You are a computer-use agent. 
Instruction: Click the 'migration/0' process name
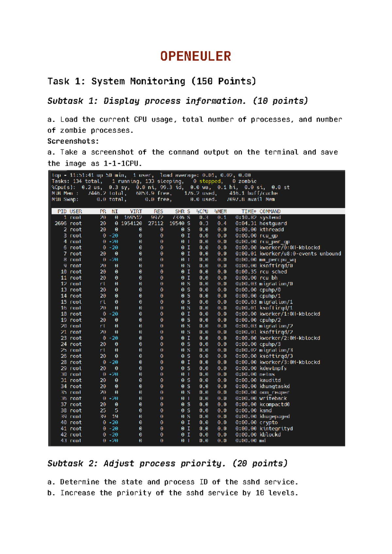(x=276, y=284)
